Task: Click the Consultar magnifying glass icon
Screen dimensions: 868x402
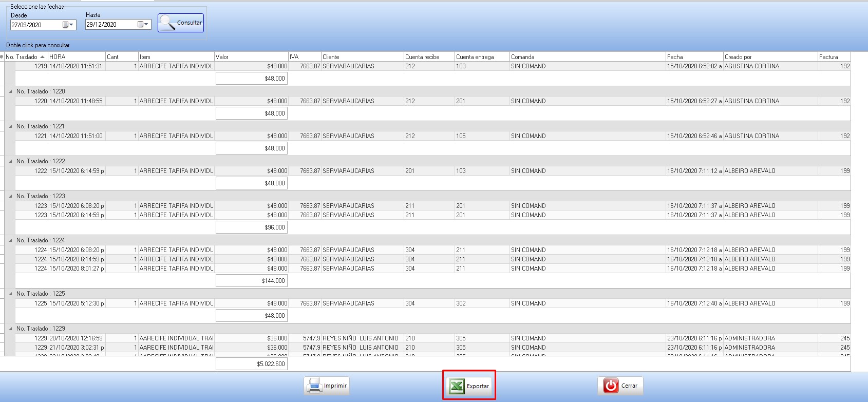Action: tap(167, 23)
